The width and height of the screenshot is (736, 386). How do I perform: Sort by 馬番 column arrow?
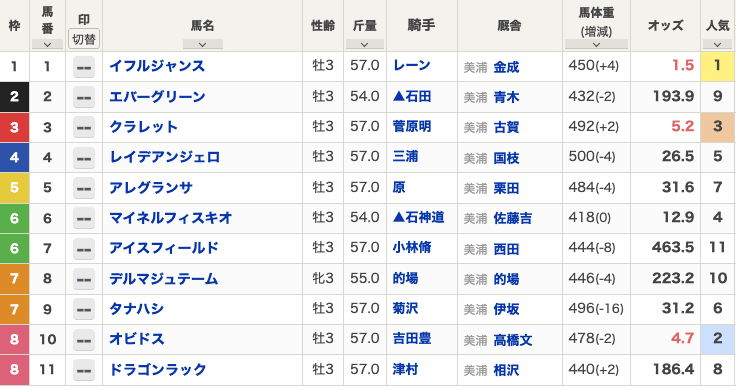click(x=47, y=45)
